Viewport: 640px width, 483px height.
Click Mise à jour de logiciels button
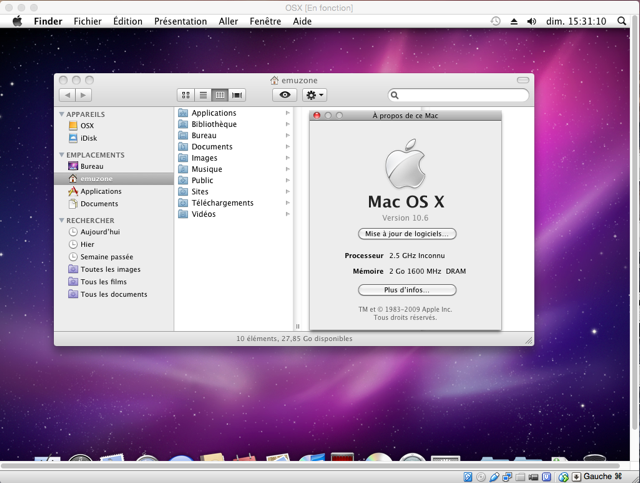pyautogui.click(x=407, y=234)
